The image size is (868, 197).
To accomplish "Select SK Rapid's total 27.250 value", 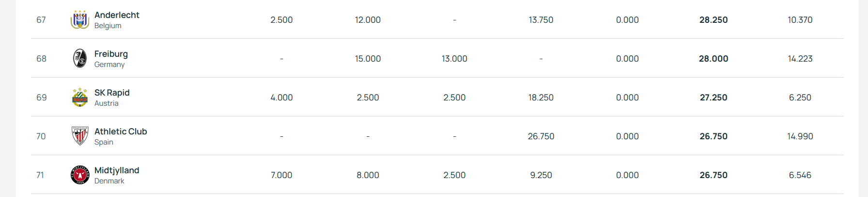I will pos(713,98).
